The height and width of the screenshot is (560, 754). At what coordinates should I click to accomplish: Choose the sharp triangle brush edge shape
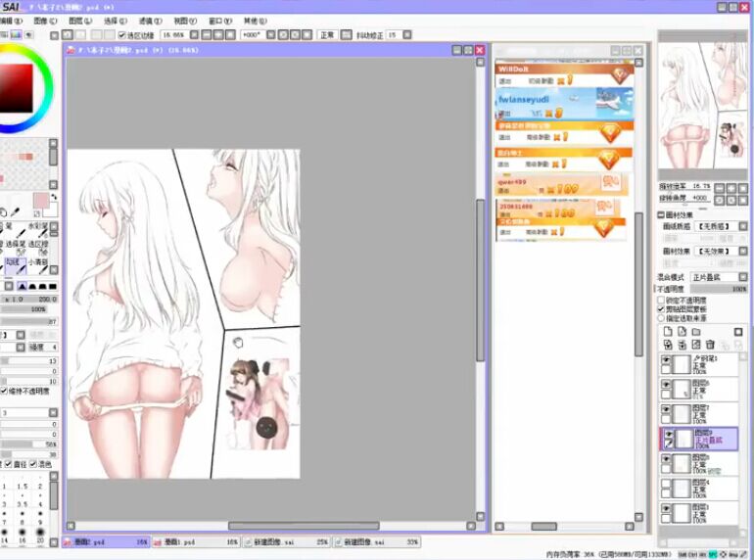[x=22, y=287]
